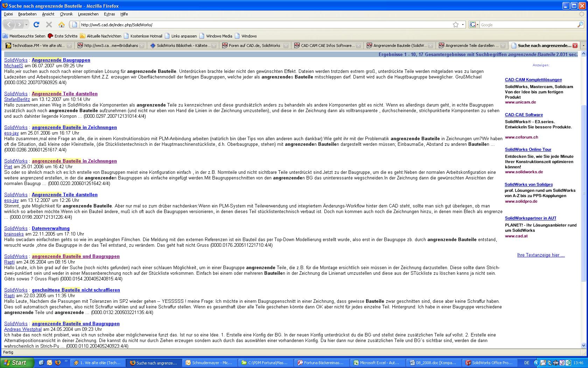
Task: Switch to the Angrenzende Bauteile (SolidW... tab
Action: (400, 46)
